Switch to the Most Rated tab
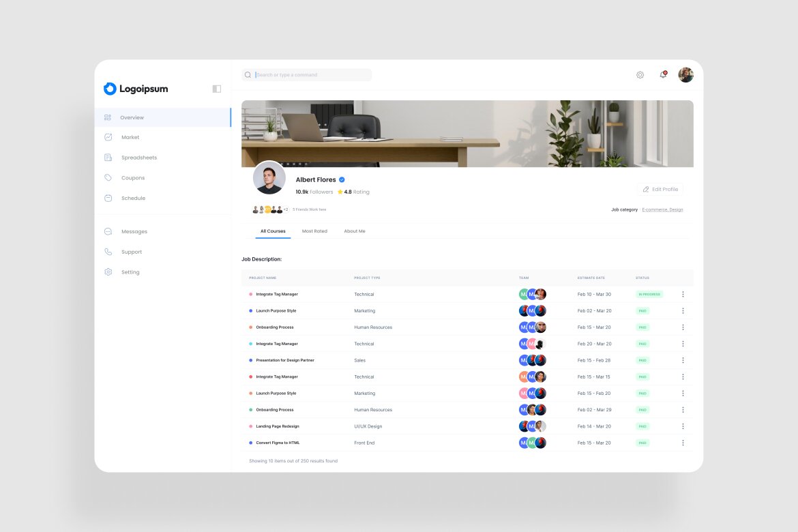This screenshot has width=798, height=532. (314, 231)
